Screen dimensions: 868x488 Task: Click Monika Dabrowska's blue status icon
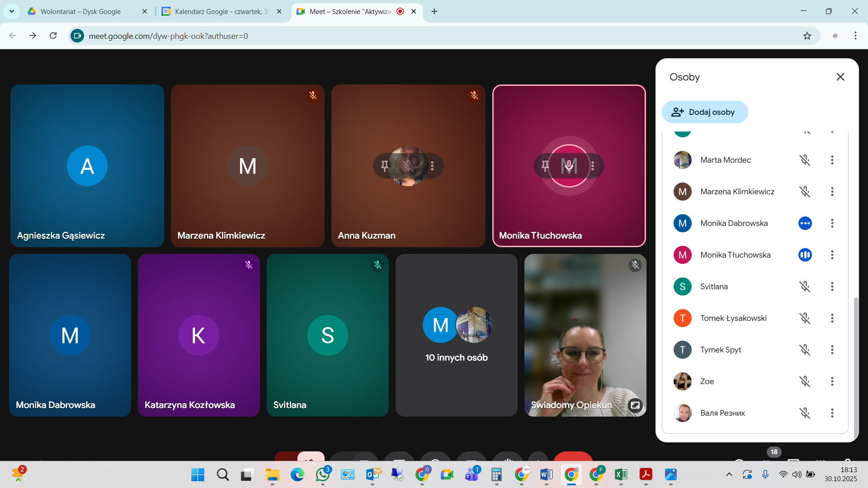click(x=805, y=223)
